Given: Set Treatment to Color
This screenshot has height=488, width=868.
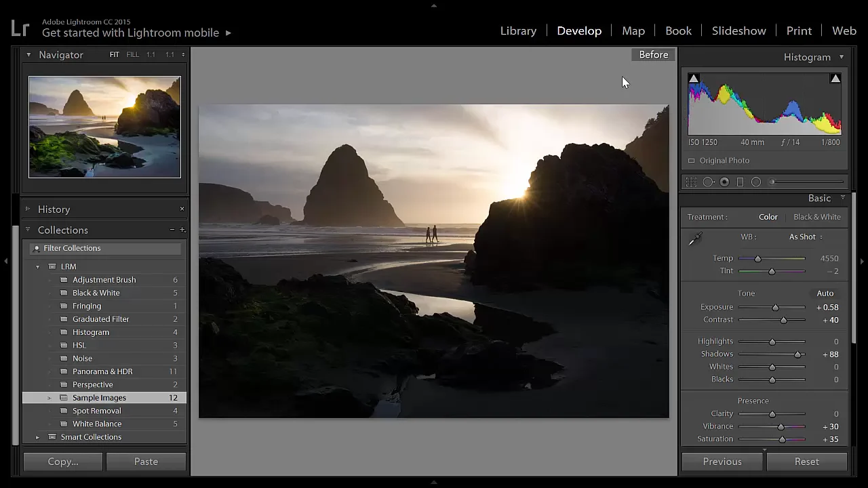Looking at the screenshot, I should [768, 217].
